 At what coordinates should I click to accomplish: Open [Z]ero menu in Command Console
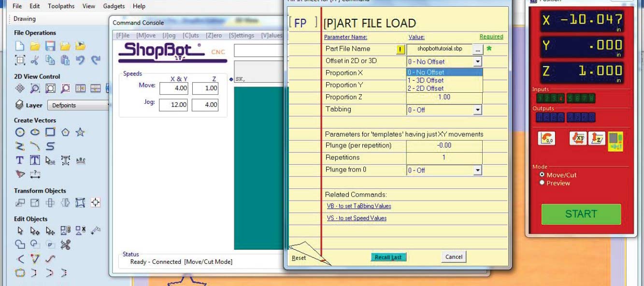click(214, 35)
